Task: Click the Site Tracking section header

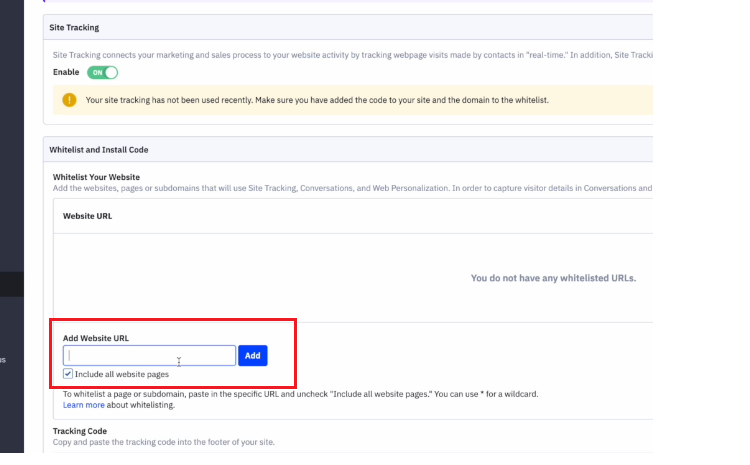Action: pos(74,28)
